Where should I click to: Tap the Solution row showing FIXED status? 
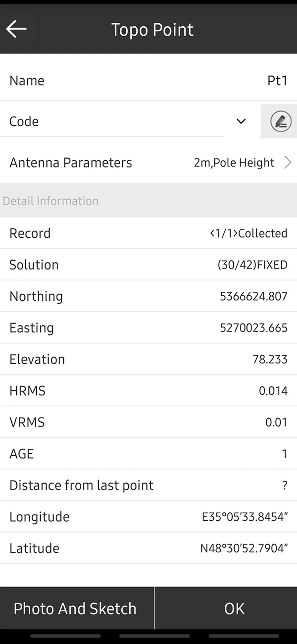pyautogui.click(x=148, y=265)
